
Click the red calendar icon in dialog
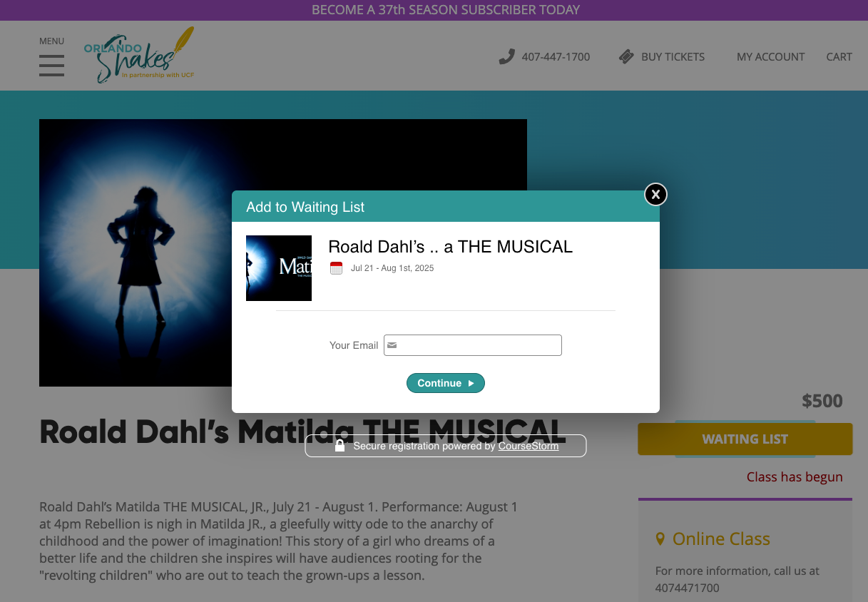336,268
